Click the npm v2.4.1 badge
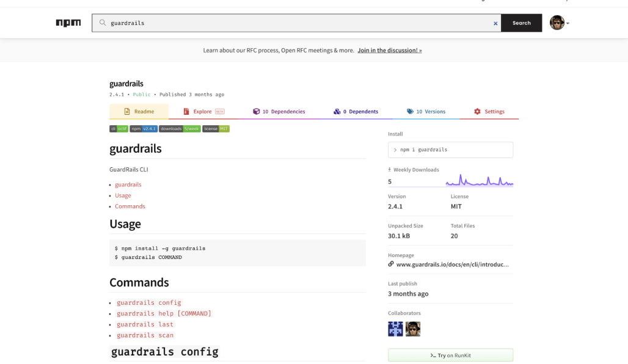The height and width of the screenshot is (364, 628). click(142, 129)
